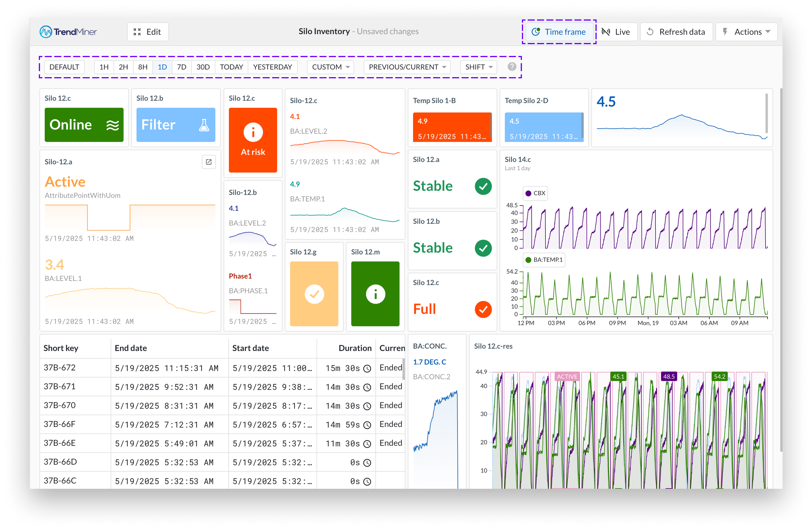Expand the PREVIOUS/CURRENT dropdown
Screen dimensions: 812x530
click(407, 67)
